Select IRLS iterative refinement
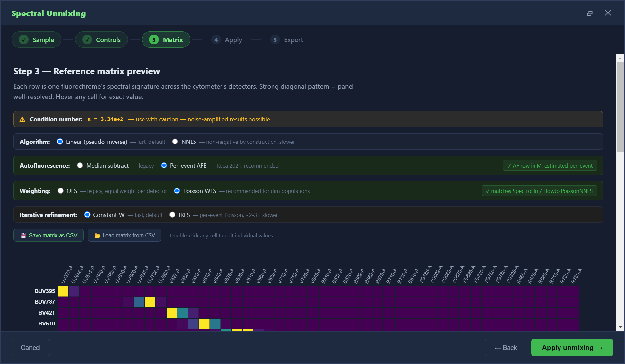 (x=172, y=215)
